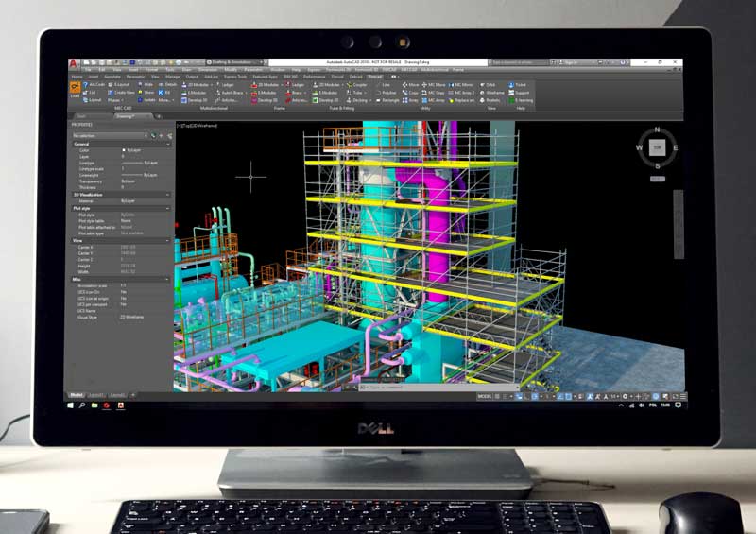Image resolution: width=756 pixels, height=534 pixels.
Task: Click the MC Array tool
Action: click(433, 100)
